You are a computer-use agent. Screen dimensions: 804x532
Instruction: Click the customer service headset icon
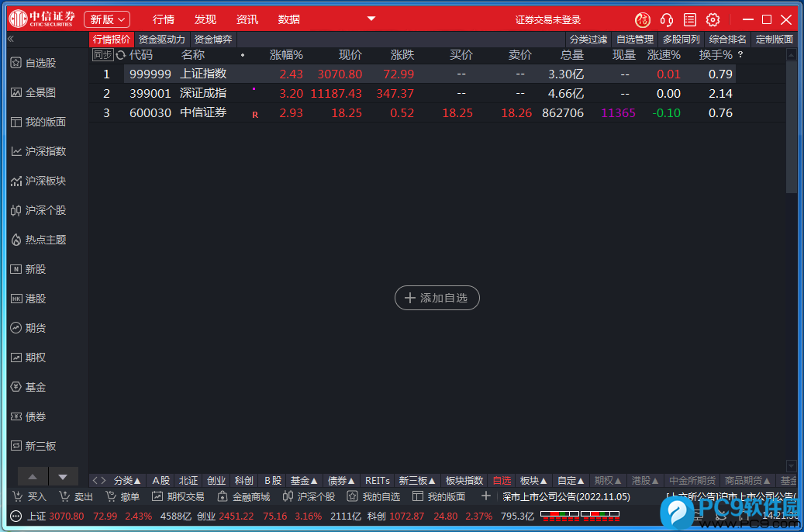[x=667, y=20]
